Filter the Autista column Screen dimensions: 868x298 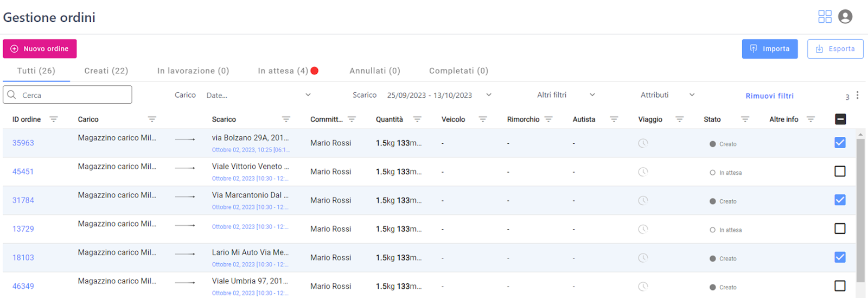tap(614, 119)
